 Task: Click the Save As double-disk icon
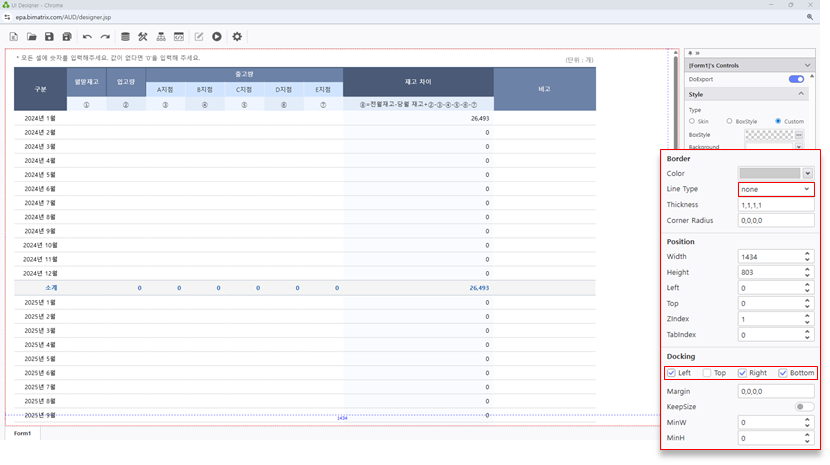click(67, 37)
